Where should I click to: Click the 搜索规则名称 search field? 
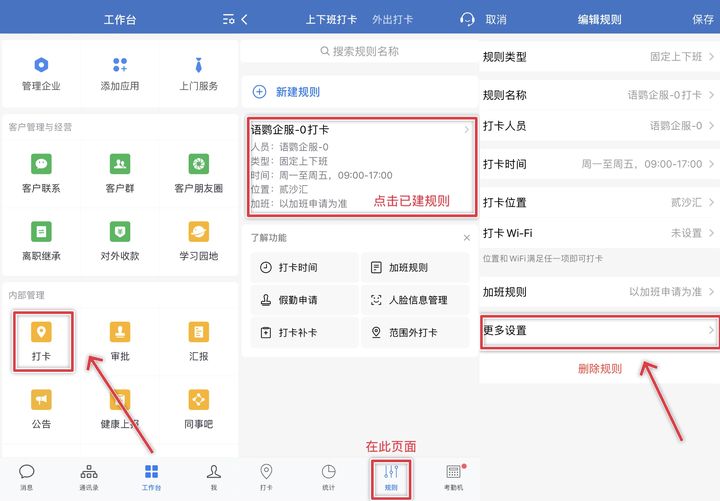click(359, 51)
